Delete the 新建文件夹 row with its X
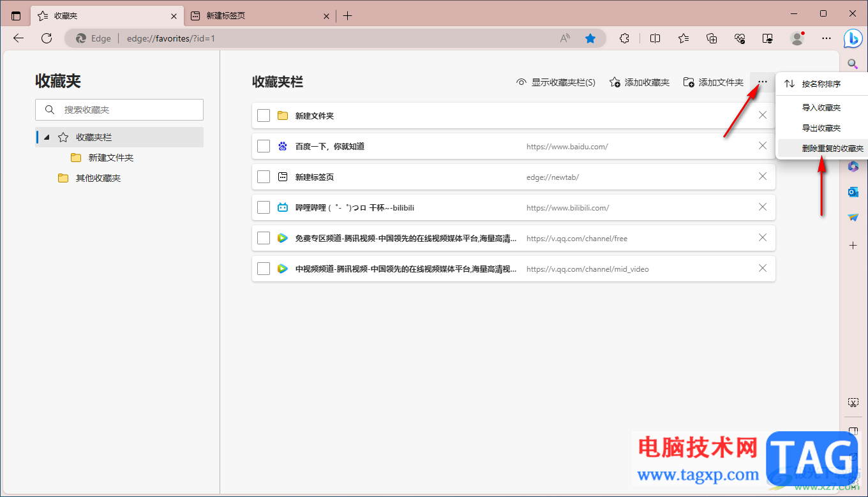 coord(762,115)
